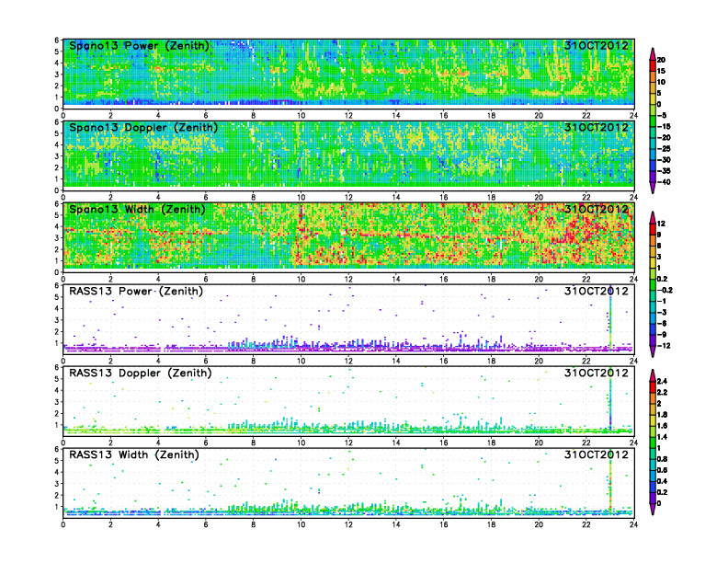Click the "0.8" label on the bottom colorbar
728x563 pixels.
(x=662, y=459)
